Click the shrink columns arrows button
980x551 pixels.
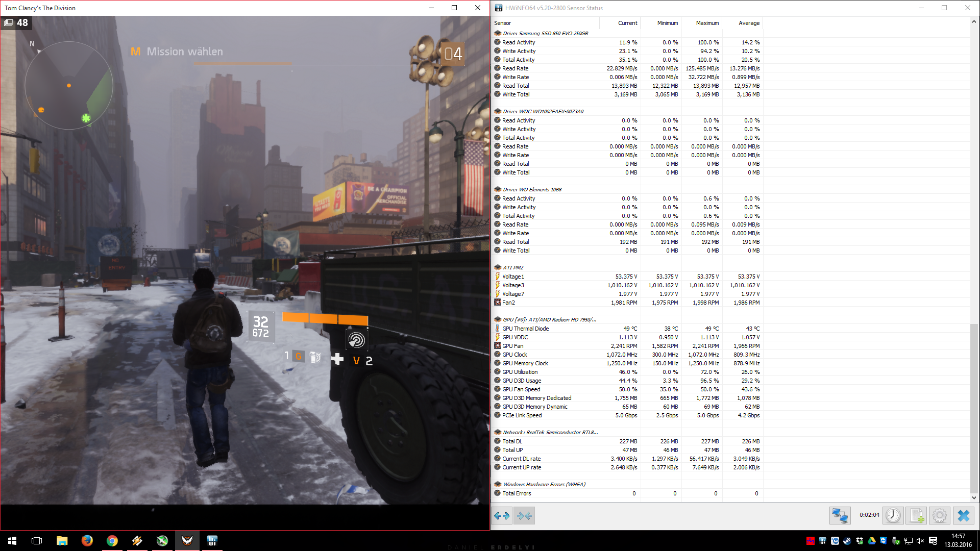(524, 516)
